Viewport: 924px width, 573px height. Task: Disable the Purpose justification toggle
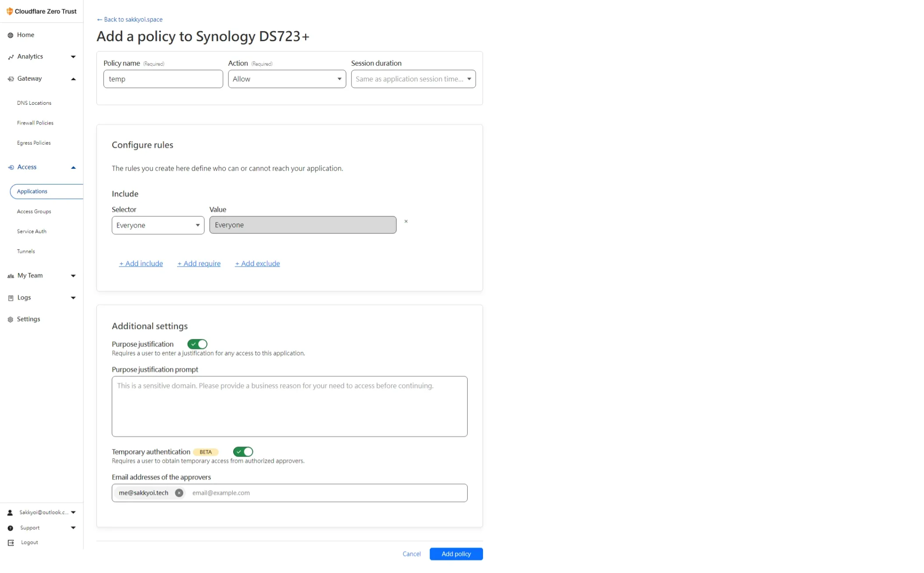197,344
